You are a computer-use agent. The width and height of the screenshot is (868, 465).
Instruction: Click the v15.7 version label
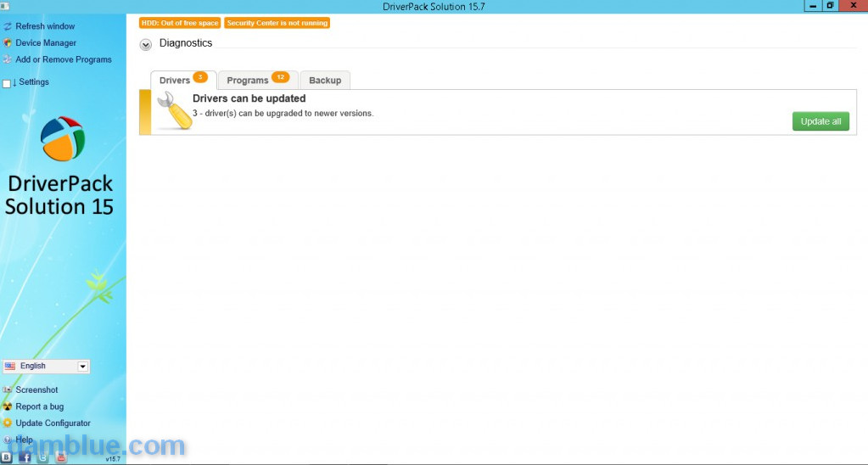point(113,459)
